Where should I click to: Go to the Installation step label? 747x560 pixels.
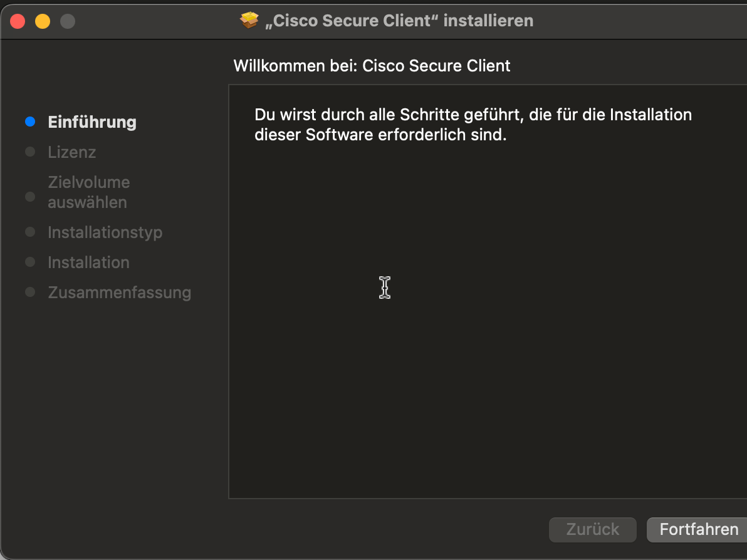click(x=89, y=262)
